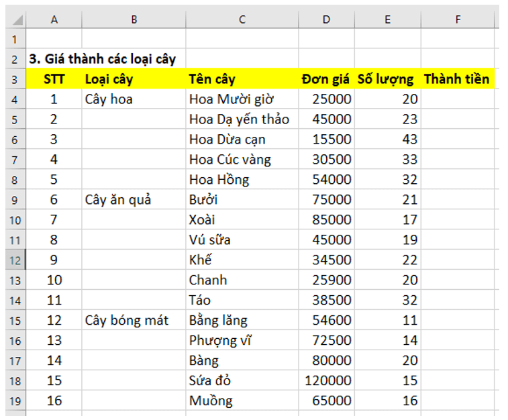Select the 'Cây ăn quả' cell
The height and width of the screenshot is (420, 508).
click(x=118, y=200)
